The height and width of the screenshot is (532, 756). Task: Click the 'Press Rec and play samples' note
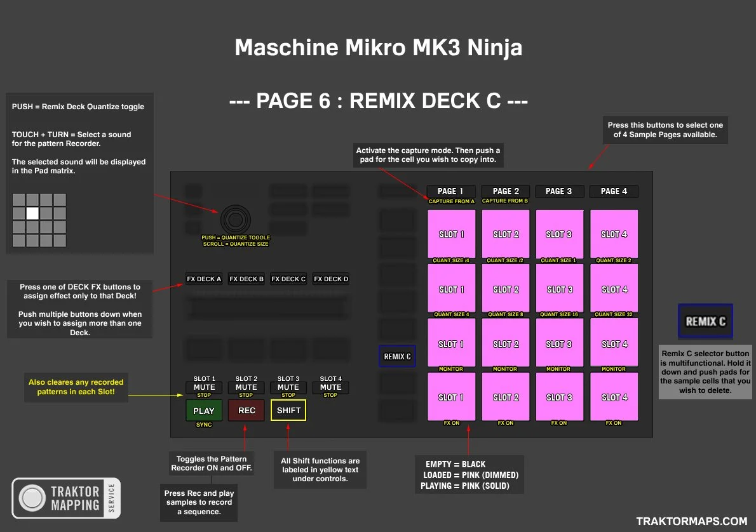point(199,503)
